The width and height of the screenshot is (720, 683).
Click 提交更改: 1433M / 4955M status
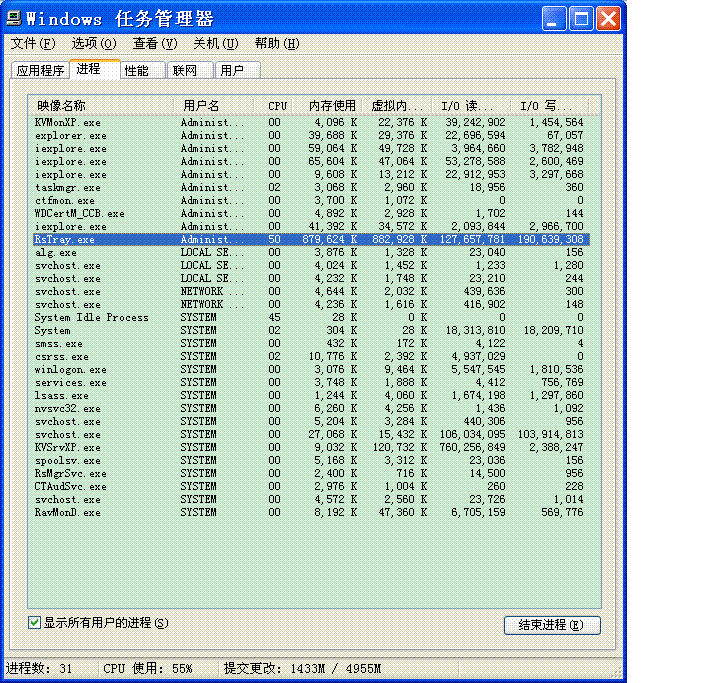302,668
